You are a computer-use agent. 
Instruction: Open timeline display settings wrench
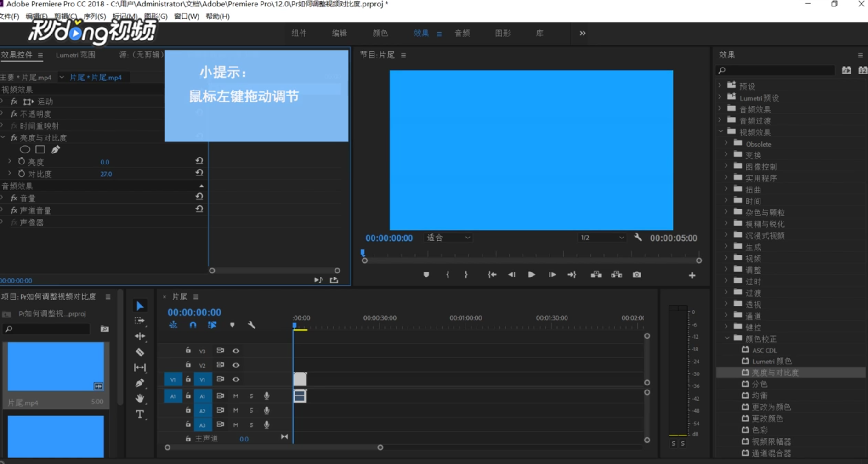[251, 325]
